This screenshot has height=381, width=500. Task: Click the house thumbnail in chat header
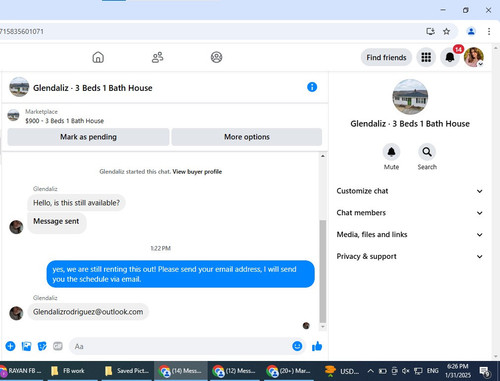(x=19, y=87)
